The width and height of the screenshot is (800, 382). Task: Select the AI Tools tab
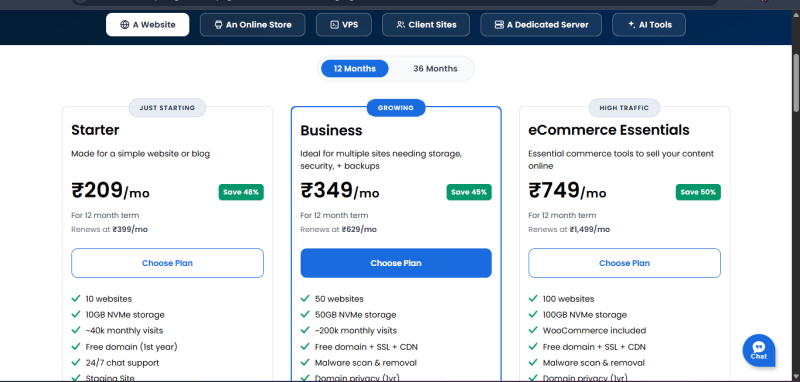649,24
